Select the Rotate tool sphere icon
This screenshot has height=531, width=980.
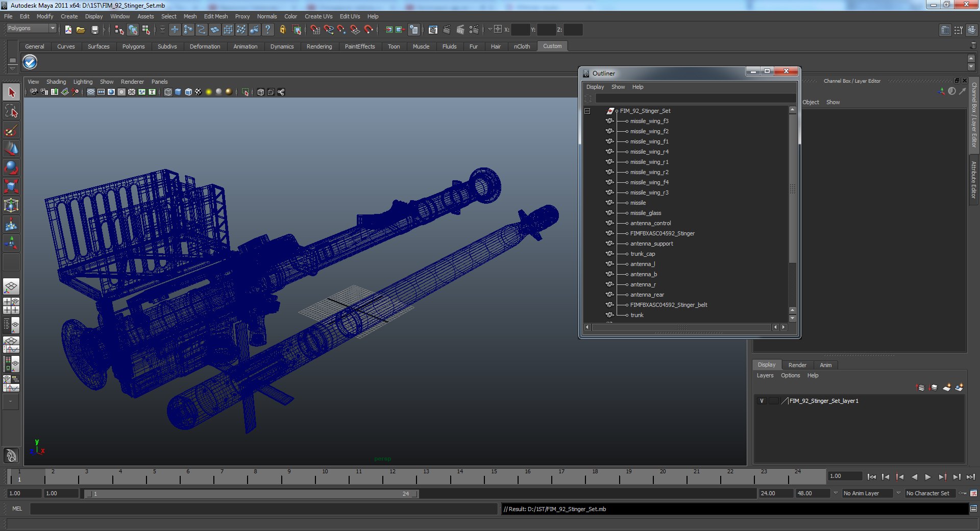[11, 167]
